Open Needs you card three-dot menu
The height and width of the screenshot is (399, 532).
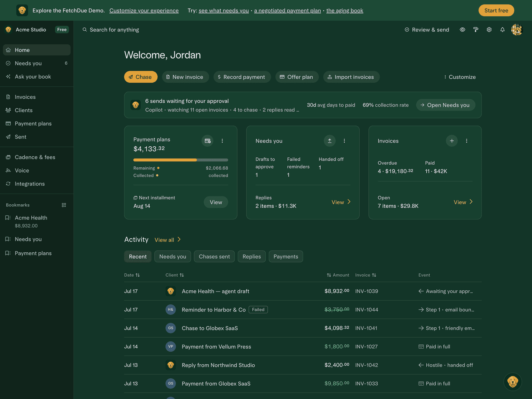[344, 141]
